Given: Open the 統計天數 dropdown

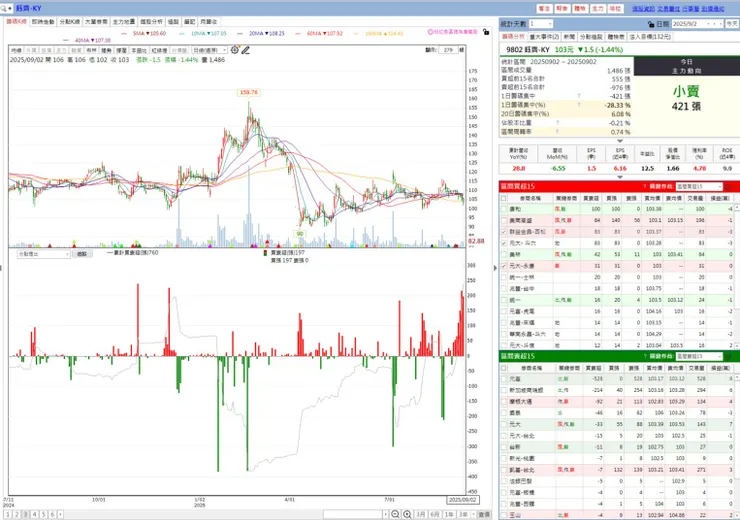Looking at the screenshot, I should [x=541, y=24].
